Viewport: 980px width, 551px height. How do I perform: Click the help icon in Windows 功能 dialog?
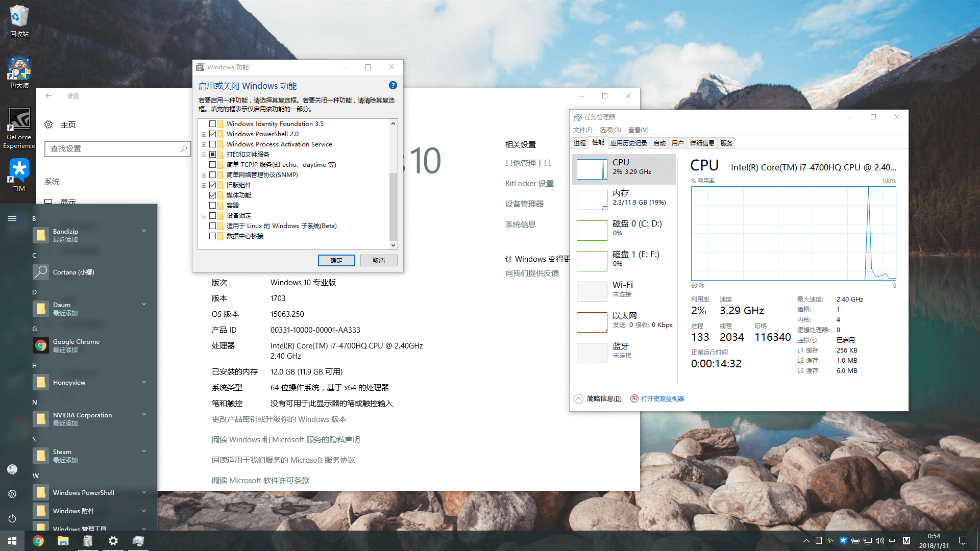click(393, 85)
